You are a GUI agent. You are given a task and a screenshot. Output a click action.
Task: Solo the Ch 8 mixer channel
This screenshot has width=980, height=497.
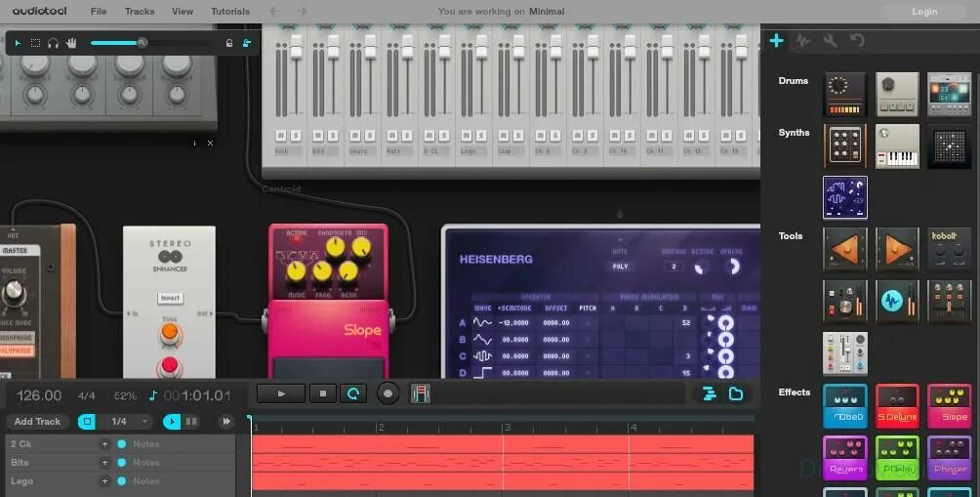click(555, 136)
